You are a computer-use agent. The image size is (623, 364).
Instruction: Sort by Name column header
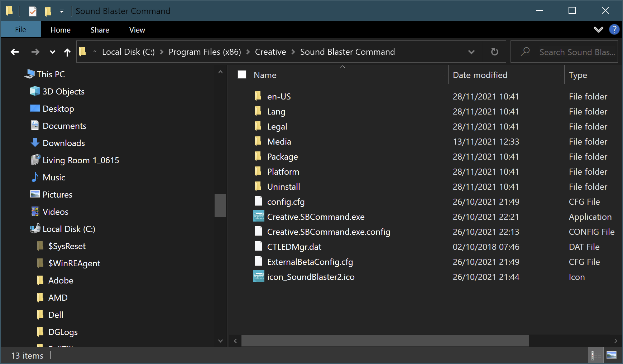pyautogui.click(x=265, y=75)
